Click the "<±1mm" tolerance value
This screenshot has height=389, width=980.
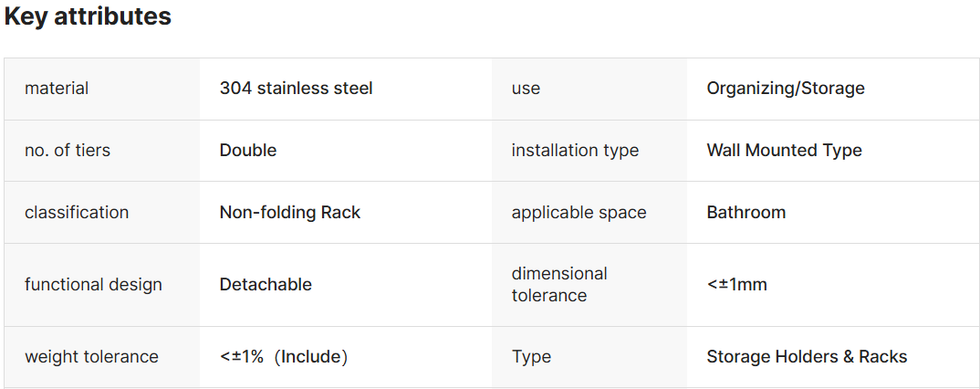[736, 285]
